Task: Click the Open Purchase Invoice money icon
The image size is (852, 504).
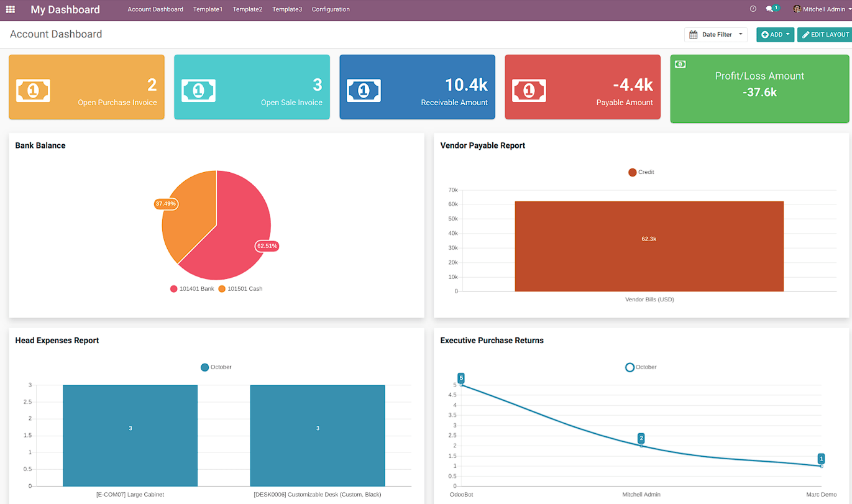Action: [33, 91]
